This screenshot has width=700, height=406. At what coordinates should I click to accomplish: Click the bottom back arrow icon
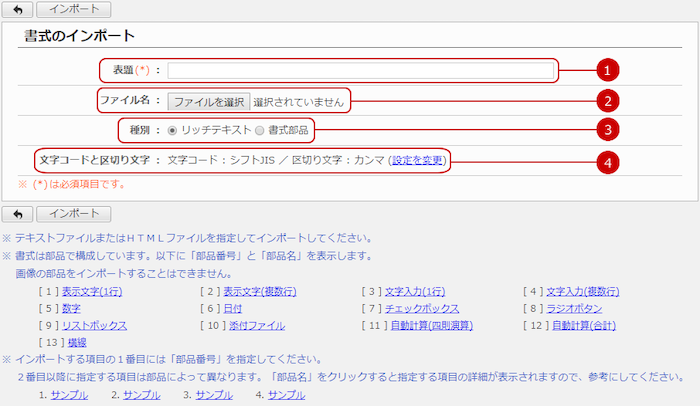tap(16, 214)
